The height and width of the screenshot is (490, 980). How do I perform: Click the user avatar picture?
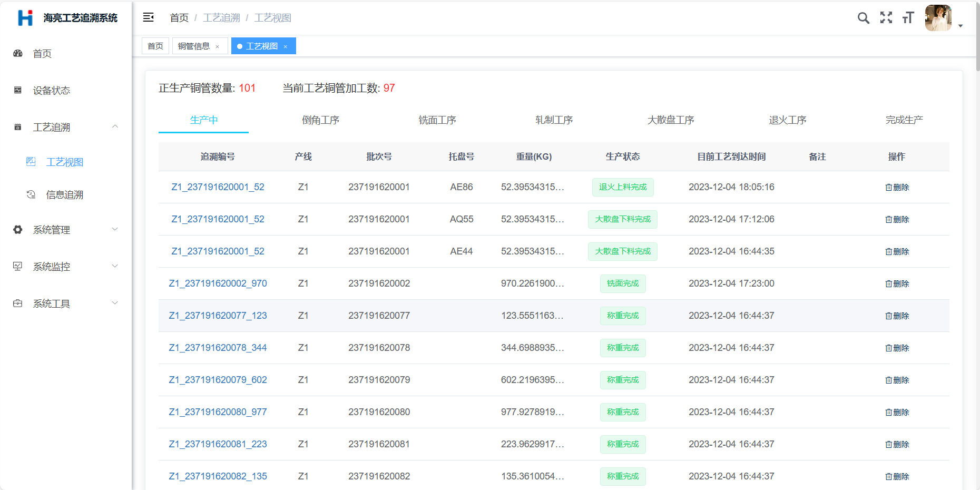click(x=938, y=18)
